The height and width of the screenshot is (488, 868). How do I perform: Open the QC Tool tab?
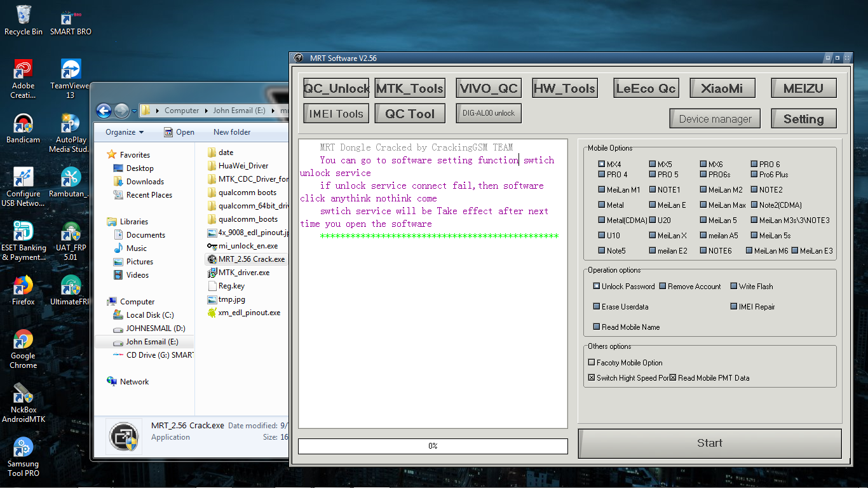[x=410, y=114]
